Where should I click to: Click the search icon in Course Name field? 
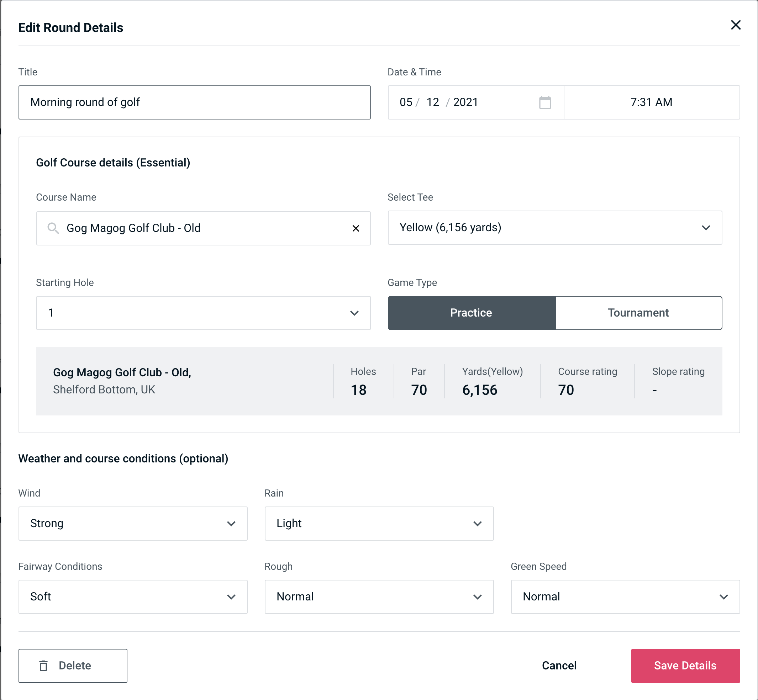click(x=53, y=228)
